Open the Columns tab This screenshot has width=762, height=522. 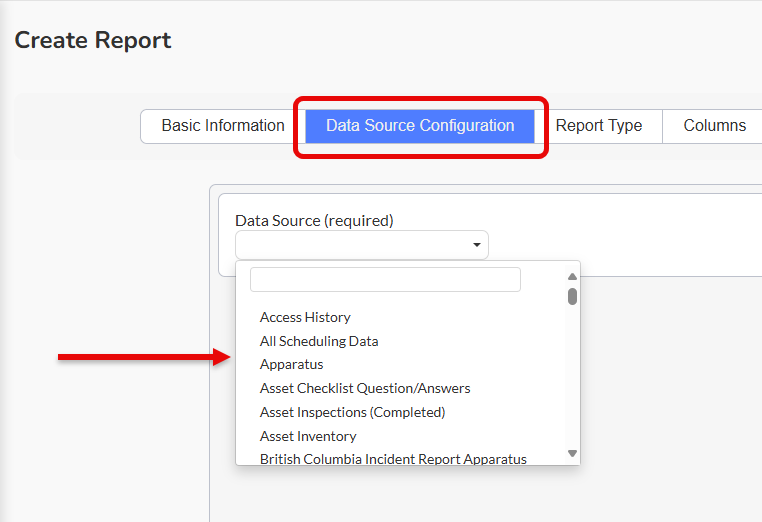pos(714,126)
